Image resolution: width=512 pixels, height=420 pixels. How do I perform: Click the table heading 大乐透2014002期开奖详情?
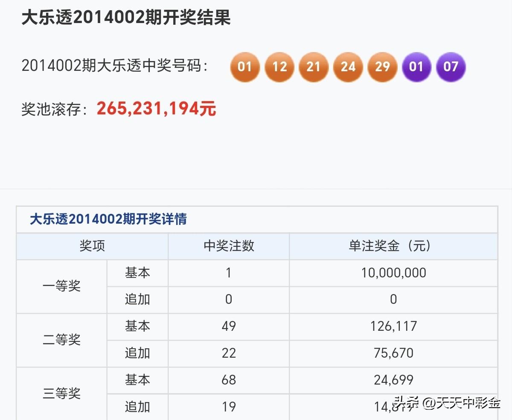108,219
